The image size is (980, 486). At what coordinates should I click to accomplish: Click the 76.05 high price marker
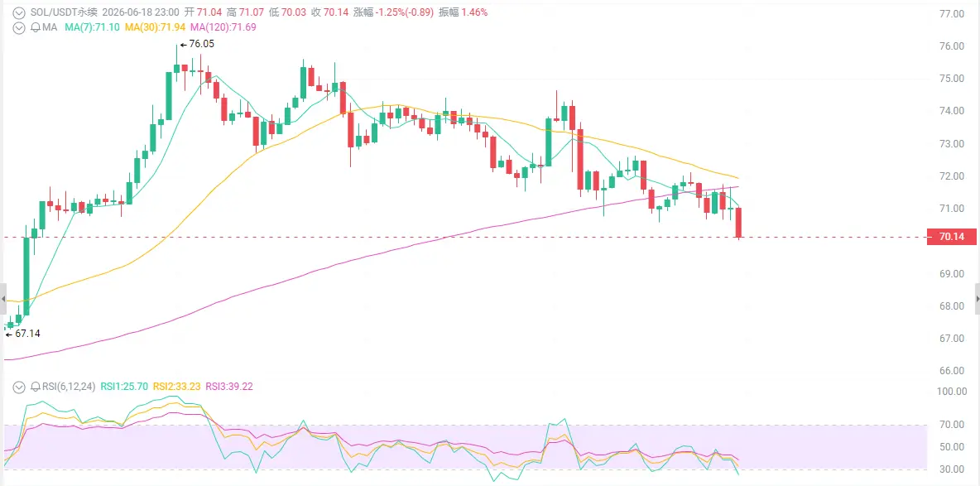point(198,45)
